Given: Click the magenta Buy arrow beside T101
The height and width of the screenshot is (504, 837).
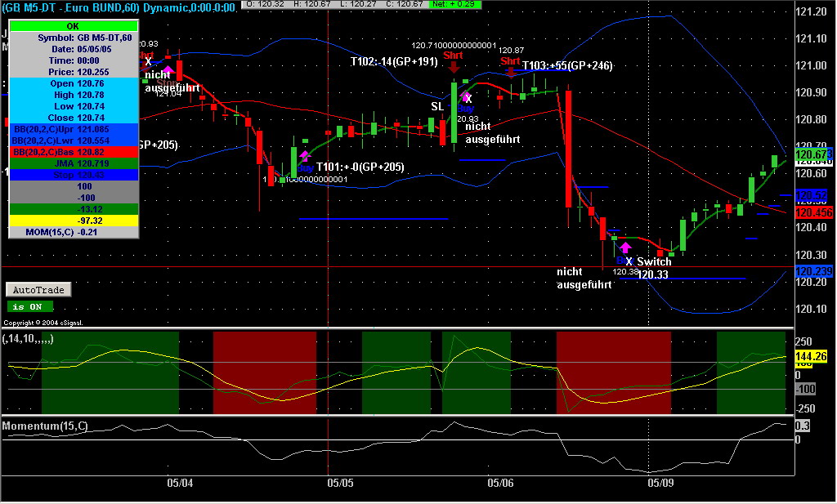Looking at the screenshot, I should click(304, 156).
